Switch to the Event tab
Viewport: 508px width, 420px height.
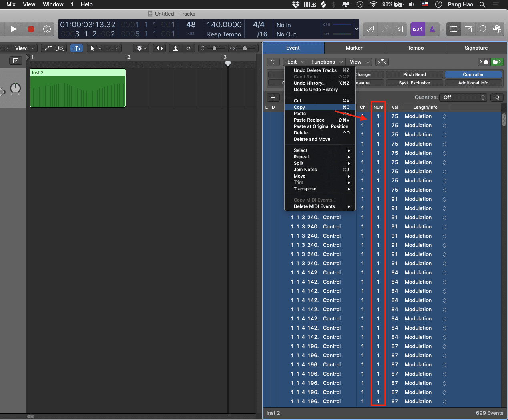(x=293, y=48)
